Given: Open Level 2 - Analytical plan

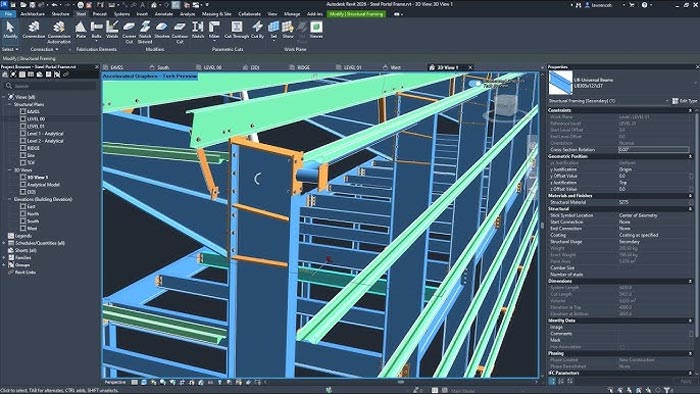Looking at the screenshot, I should [x=45, y=141].
